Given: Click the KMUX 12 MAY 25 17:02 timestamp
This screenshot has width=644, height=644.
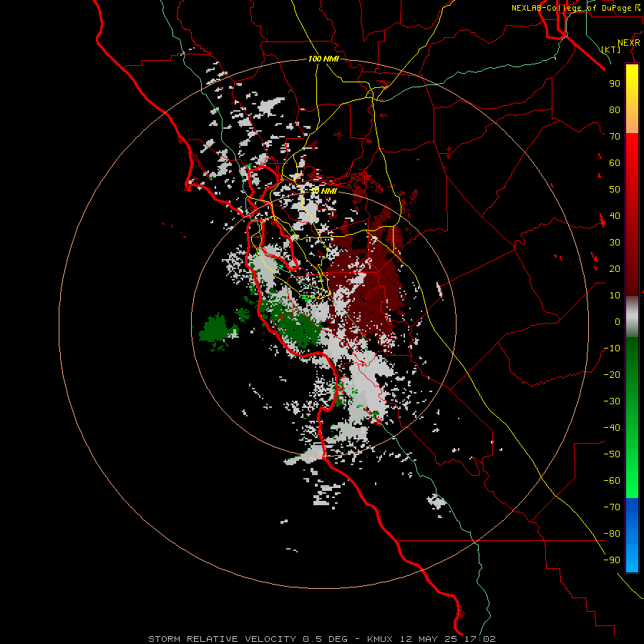Looking at the screenshot, I should click(431, 639).
